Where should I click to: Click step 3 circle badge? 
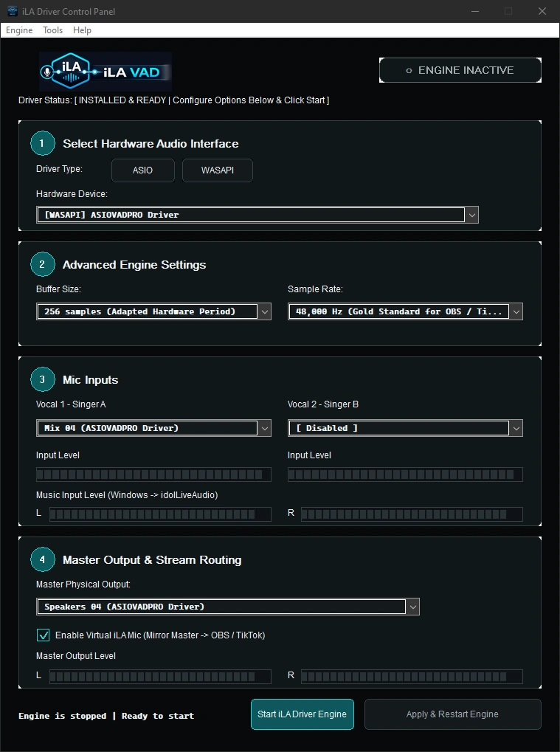(x=43, y=379)
